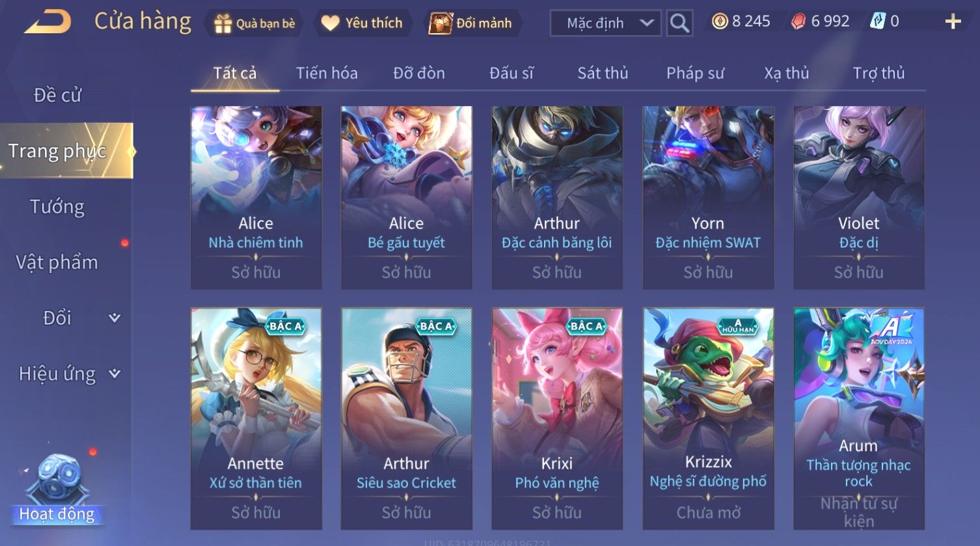Tap the plus icon to add currency
The width and height of the screenshot is (980, 546).
(x=953, y=22)
